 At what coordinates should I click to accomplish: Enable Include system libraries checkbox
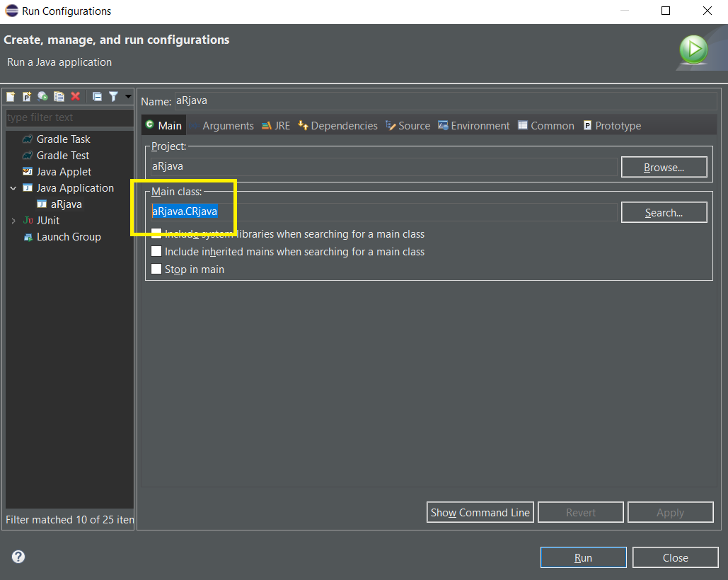(156, 233)
